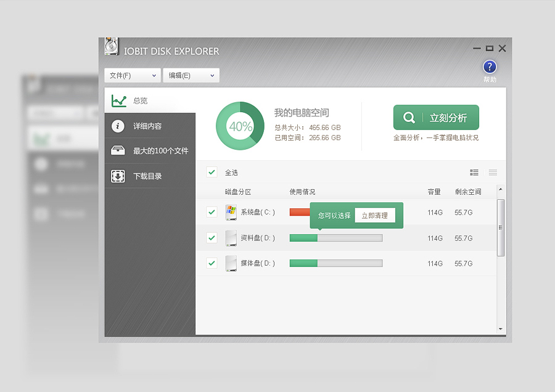Select the 媒体盘( D: ) partition name
Image resolution: width=555 pixels, height=392 pixels.
[x=258, y=264]
